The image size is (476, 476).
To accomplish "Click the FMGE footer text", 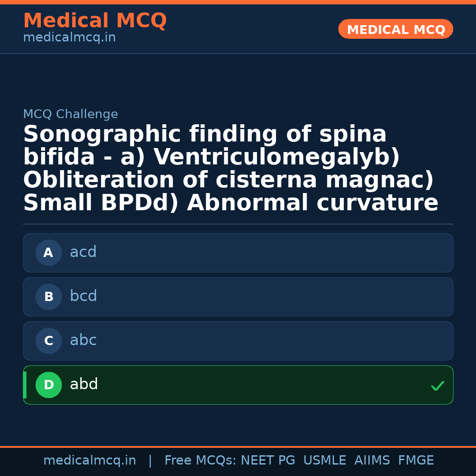I will coord(416,461).
